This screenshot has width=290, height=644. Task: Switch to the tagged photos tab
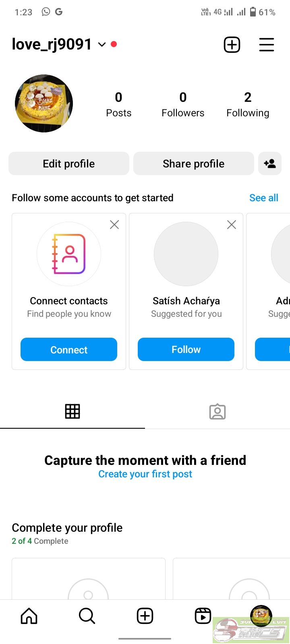[217, 411]
